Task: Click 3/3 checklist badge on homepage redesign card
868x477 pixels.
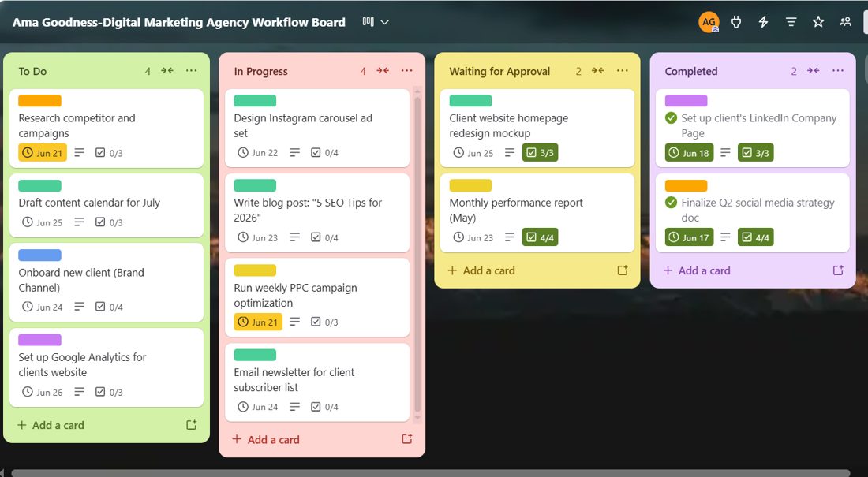Action: 540,153
